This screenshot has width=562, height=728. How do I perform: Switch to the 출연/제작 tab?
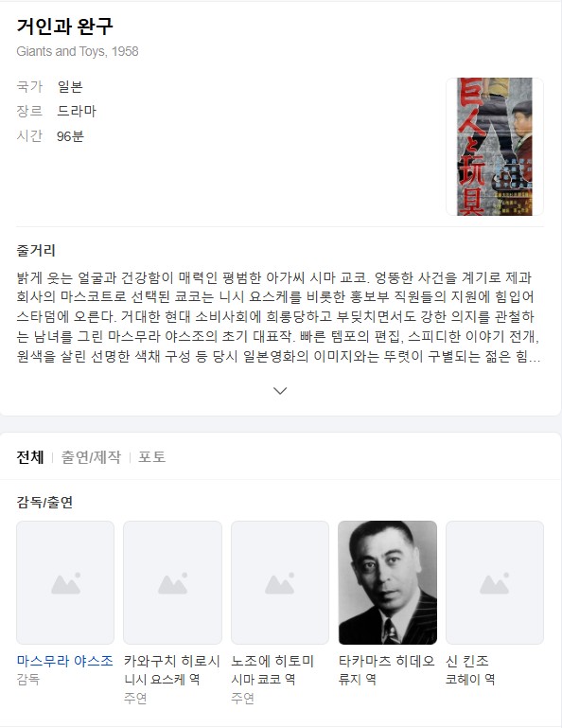[91, 457]
